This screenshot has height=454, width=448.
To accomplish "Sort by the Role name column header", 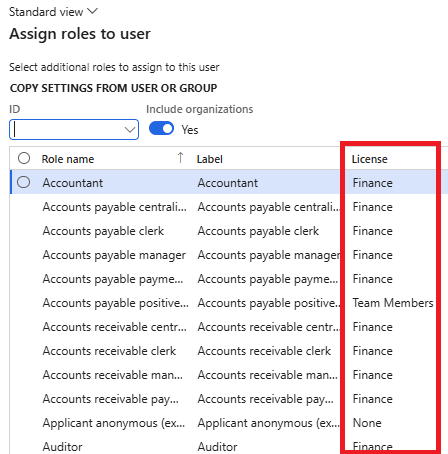I will 68,159.
